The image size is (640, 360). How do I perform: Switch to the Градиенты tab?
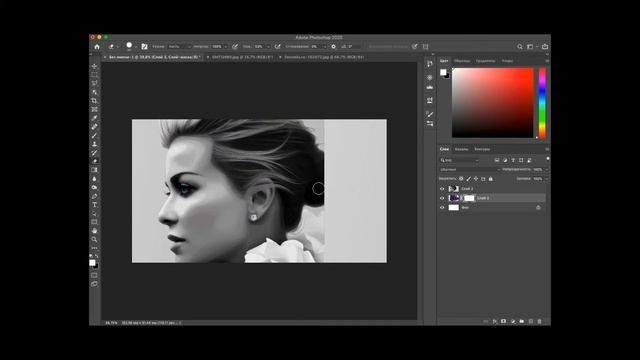(x=485, y=61)
